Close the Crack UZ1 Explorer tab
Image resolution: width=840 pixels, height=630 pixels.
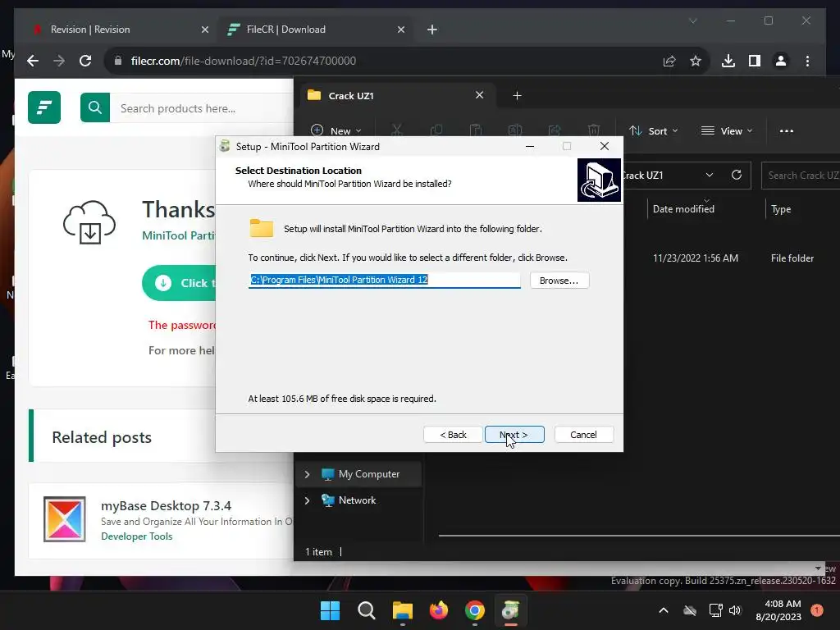479,95
